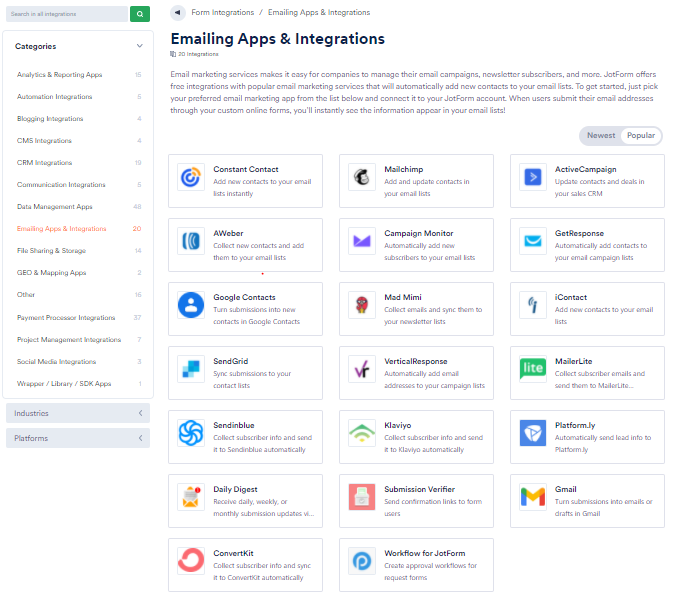Click Sendinblue description text
The image size is (678, 595).
tap(262, 444)
